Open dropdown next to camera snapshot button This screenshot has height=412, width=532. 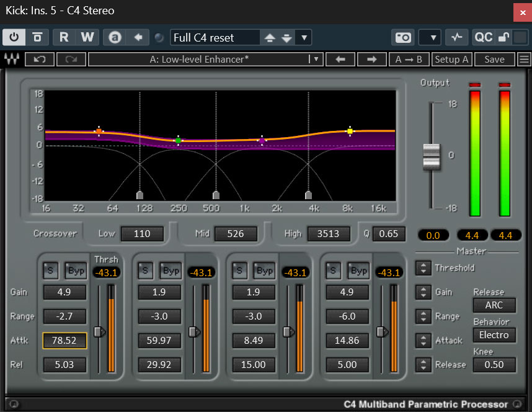point(430,37)
